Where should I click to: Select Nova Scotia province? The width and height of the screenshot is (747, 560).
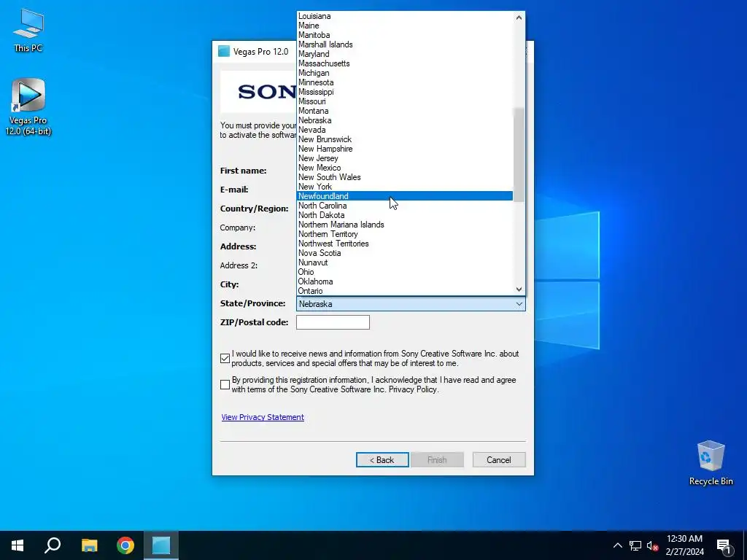[404, 253]
